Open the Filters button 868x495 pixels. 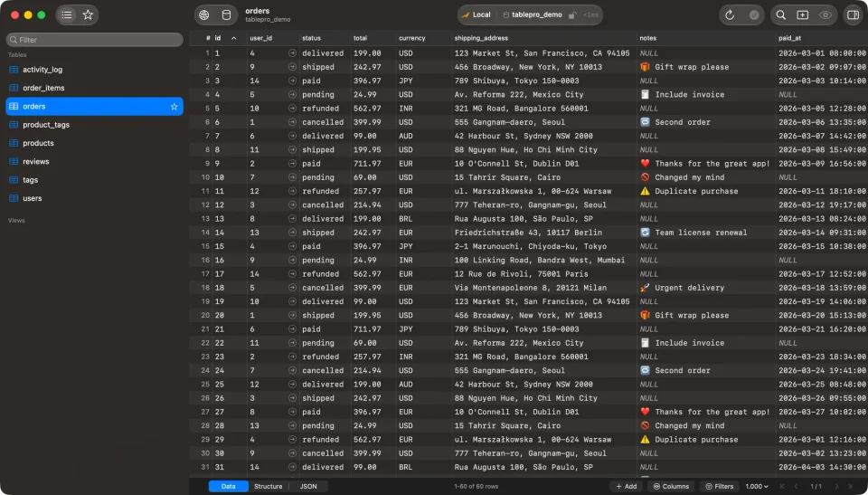tap(720, 486)
